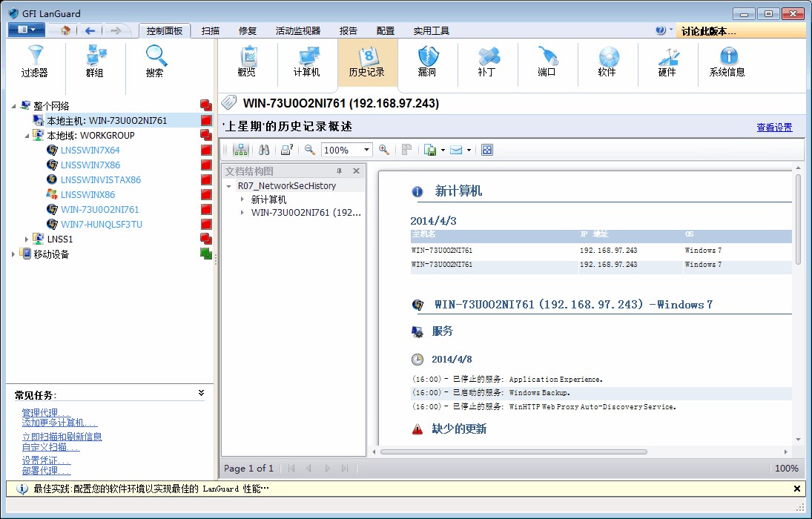Send the report by e-mail icon
Screen dimensions: 812x519
[456, 151]
